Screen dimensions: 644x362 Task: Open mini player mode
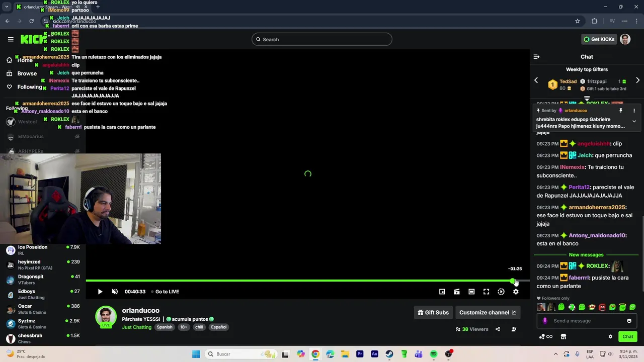(x=442, y=292)
